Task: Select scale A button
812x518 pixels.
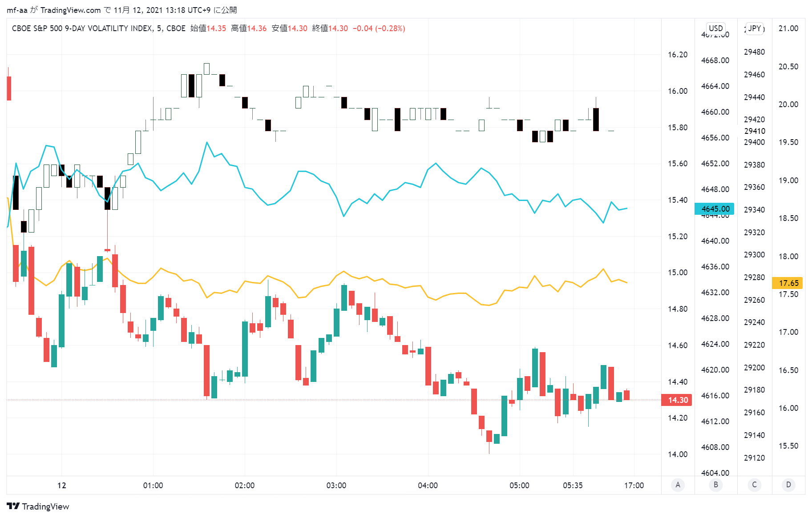Action: pyautogui.click(x=678, y=485)
